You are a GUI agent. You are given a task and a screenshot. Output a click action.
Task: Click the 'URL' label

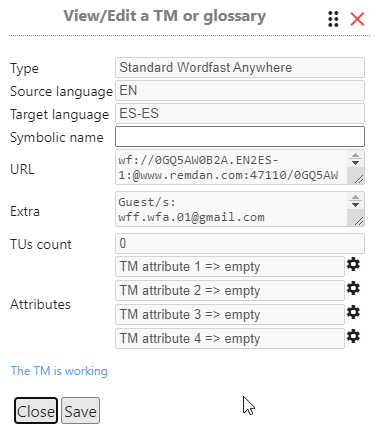click(x=22, y=169)
